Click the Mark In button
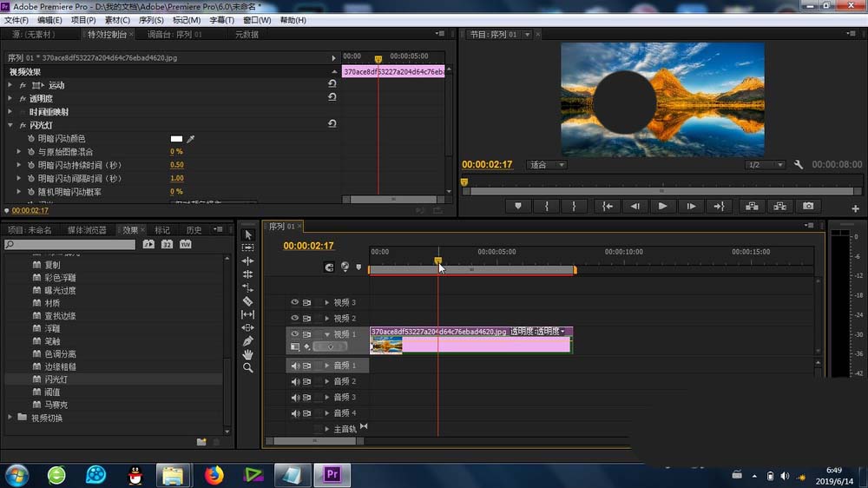This screenshot has width=868, height=488. tap(546, 206)
